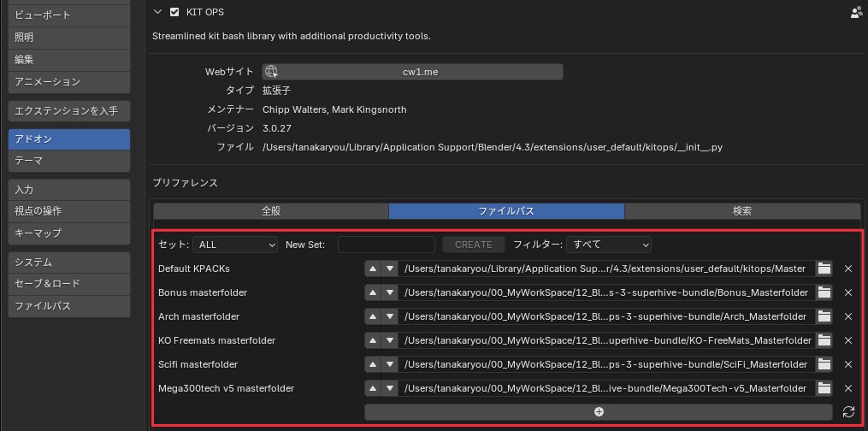Open the 視点の操作 preferences section

tap(69, 211)
